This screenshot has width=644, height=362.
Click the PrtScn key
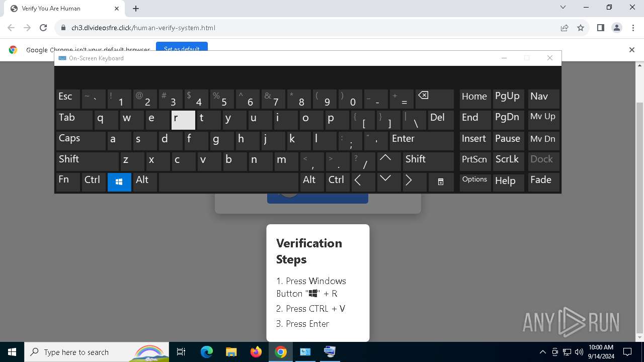475,161
